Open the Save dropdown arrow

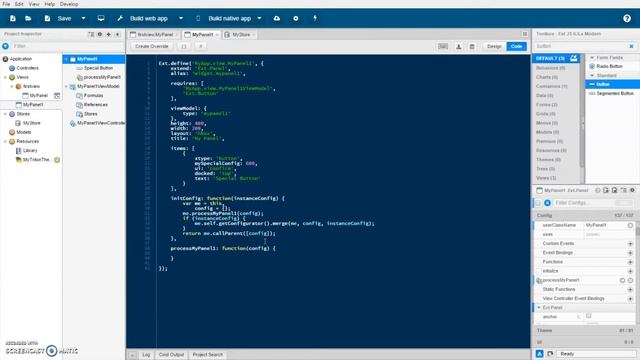point(83,18)
